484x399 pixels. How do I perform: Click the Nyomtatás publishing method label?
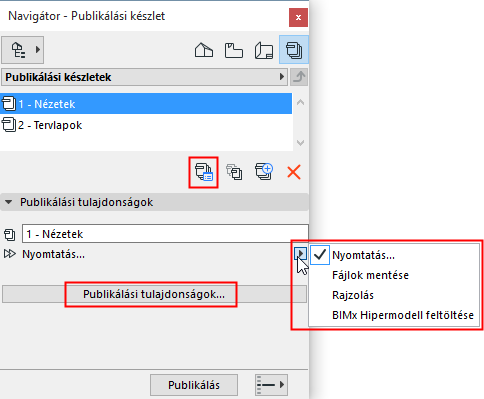[54, 254]
